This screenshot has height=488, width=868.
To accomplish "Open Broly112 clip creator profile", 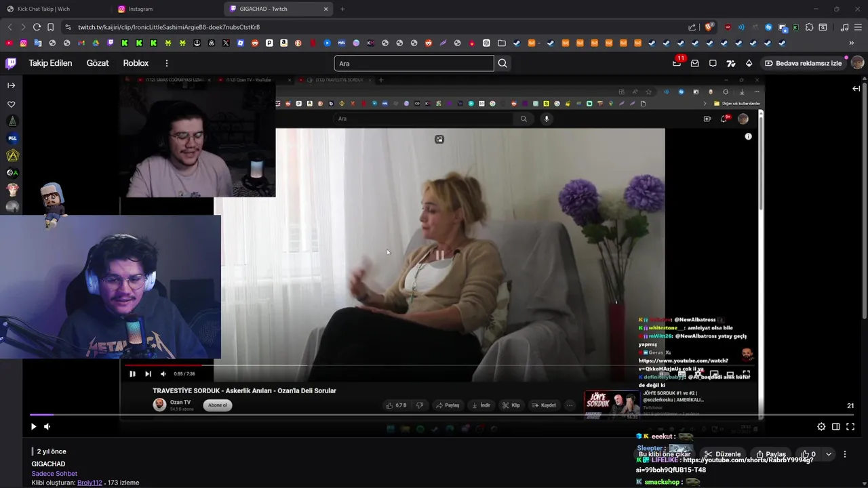I will coord(90,483).
